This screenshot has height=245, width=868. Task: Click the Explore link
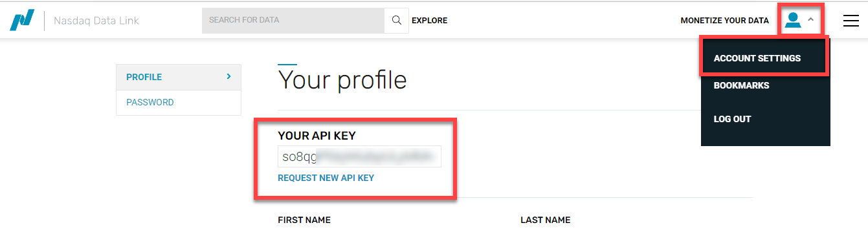pyautogui.click(x=429, y=21)
